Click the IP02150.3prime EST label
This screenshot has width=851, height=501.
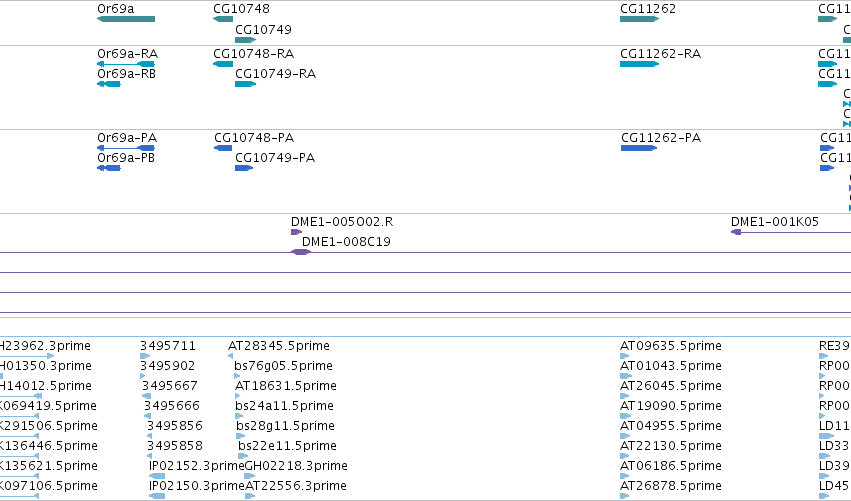pyautogui.click(x=196, y=486)
